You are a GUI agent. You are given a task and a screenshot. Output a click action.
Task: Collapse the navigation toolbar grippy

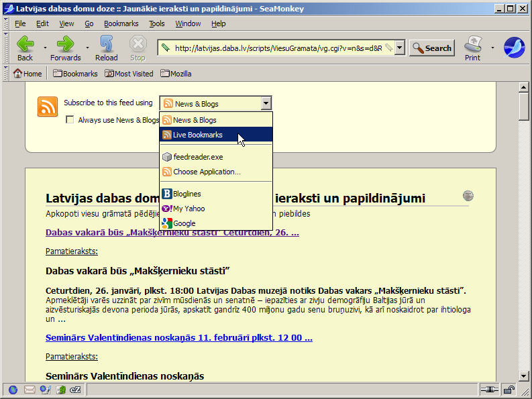coord(6,48)
